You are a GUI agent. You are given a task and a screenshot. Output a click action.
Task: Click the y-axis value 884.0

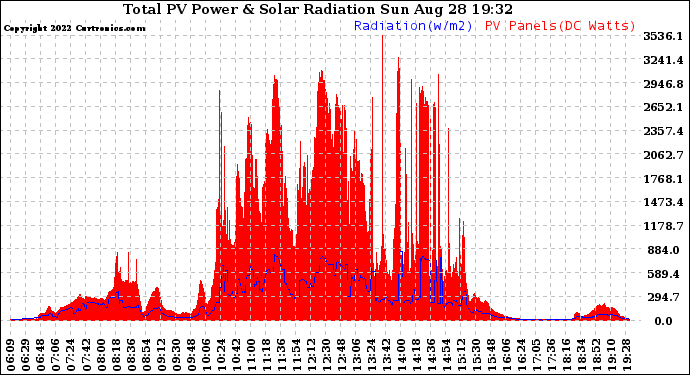click(x=663, y=250)
